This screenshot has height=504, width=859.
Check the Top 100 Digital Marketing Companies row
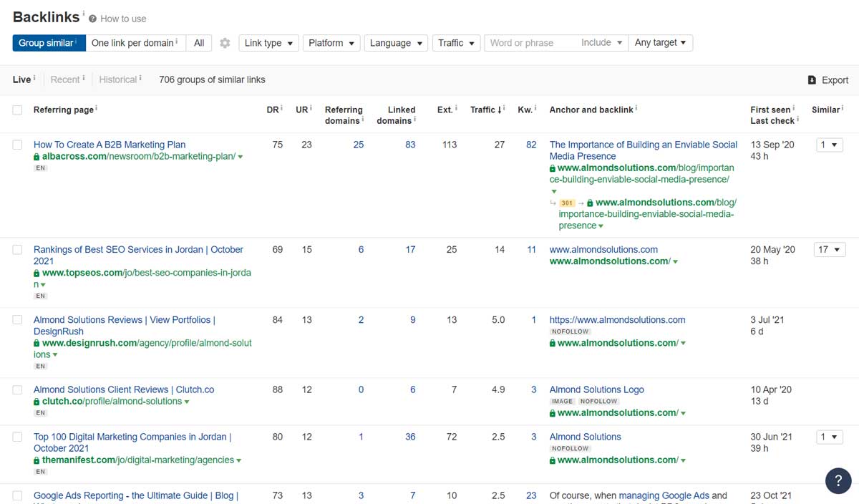[17, 437]
